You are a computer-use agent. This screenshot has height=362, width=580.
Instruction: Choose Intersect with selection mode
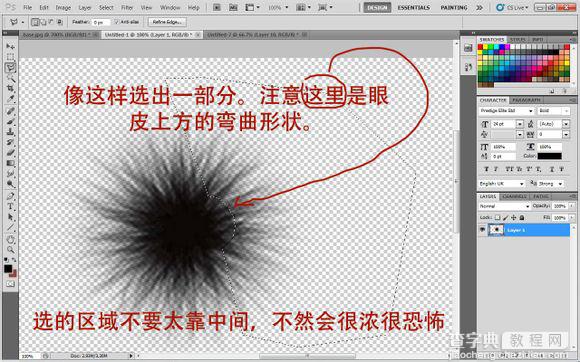60,22
